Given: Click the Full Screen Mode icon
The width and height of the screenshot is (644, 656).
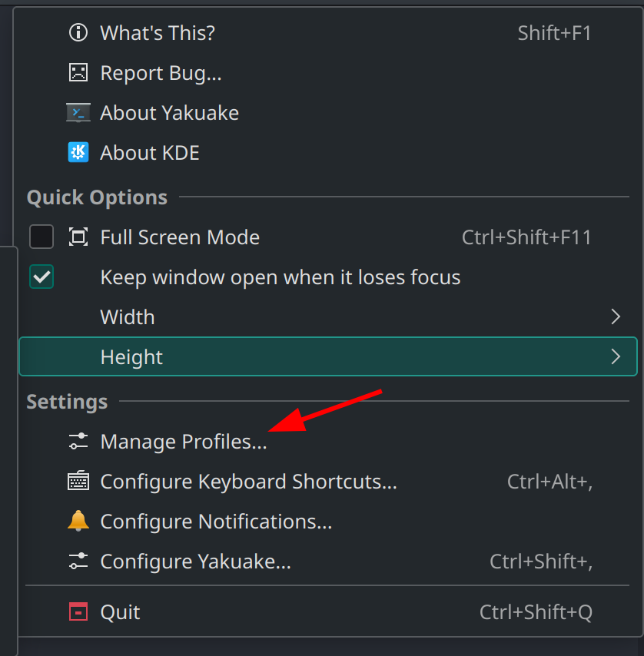Looking at the screenshot, I should tap(78, 237).
